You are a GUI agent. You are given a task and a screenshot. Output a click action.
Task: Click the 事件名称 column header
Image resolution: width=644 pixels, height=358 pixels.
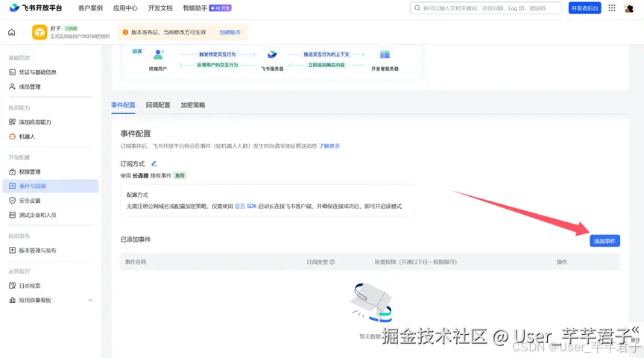click(x=136, y=262)
